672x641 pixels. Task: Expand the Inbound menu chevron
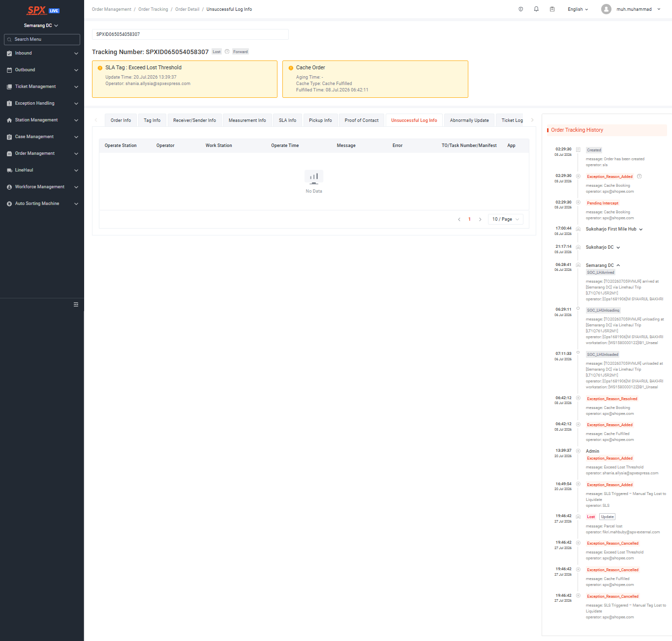pyautogui.click(x=76, y=53)
